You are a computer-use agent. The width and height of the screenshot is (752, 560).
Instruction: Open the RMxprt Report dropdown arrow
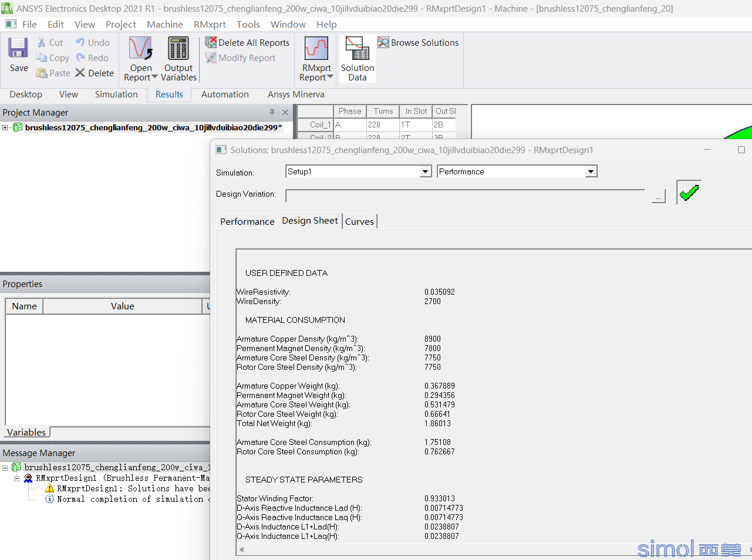tap(330, 77)
